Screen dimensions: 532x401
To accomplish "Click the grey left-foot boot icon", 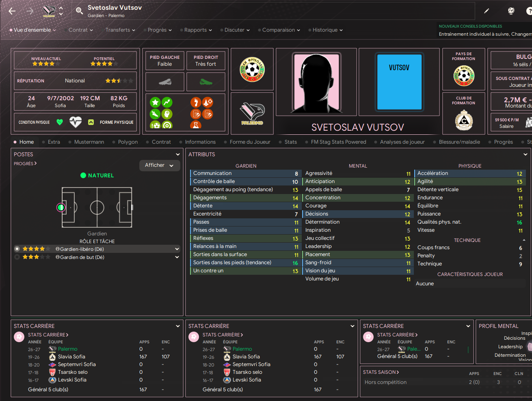I will (165, 82).
